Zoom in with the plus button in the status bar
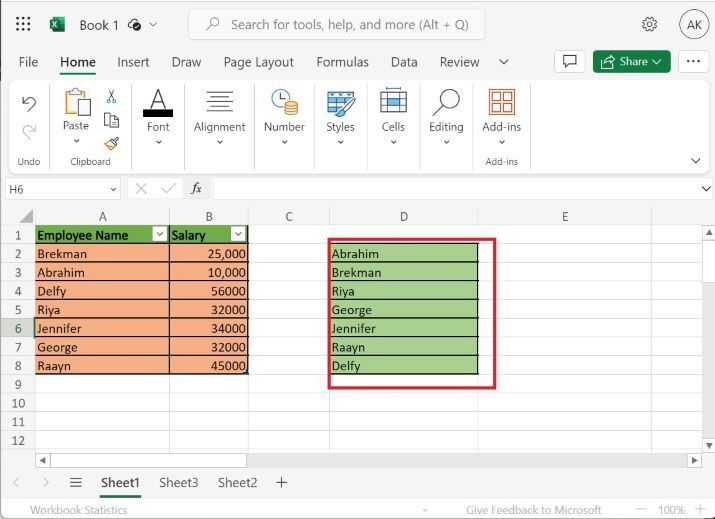 pyautogui.click(x=700, y=509)
